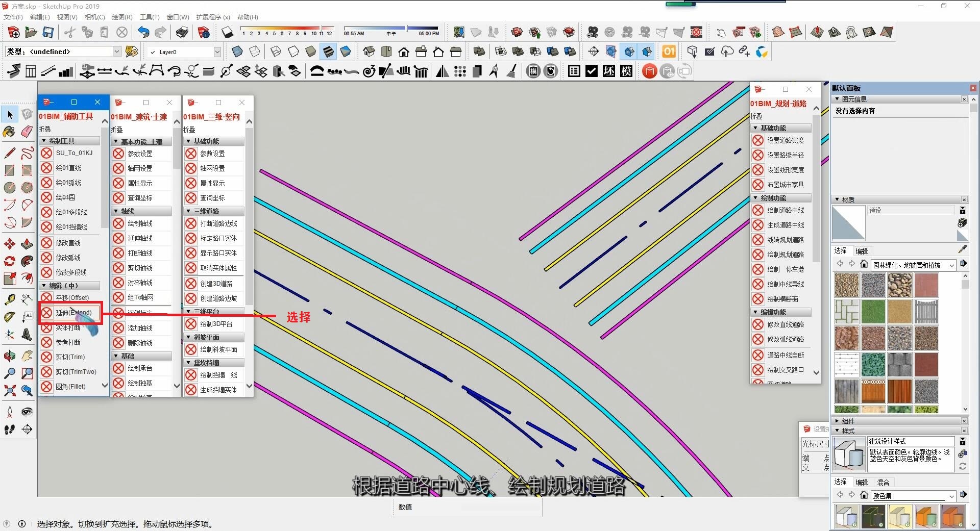Screen dimensions: 980x531
Task: Switch to 编辑 tab in 材质 panel
Action: 862,251
